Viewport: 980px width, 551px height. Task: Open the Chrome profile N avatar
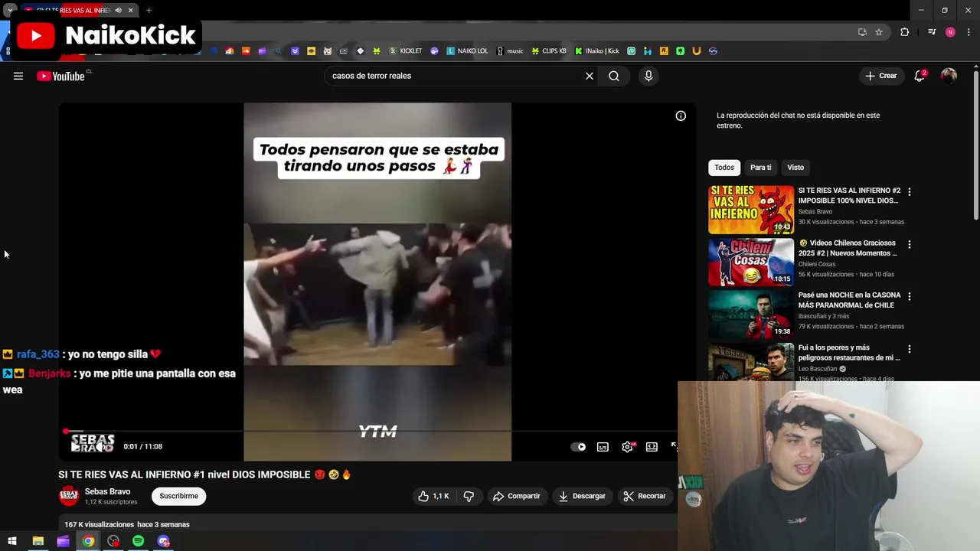click(x=950, y=32)
